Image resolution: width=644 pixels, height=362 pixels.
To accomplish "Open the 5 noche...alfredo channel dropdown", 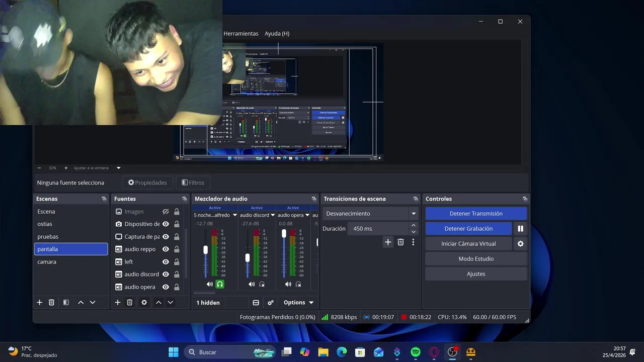I will click(x=234, y=215).
